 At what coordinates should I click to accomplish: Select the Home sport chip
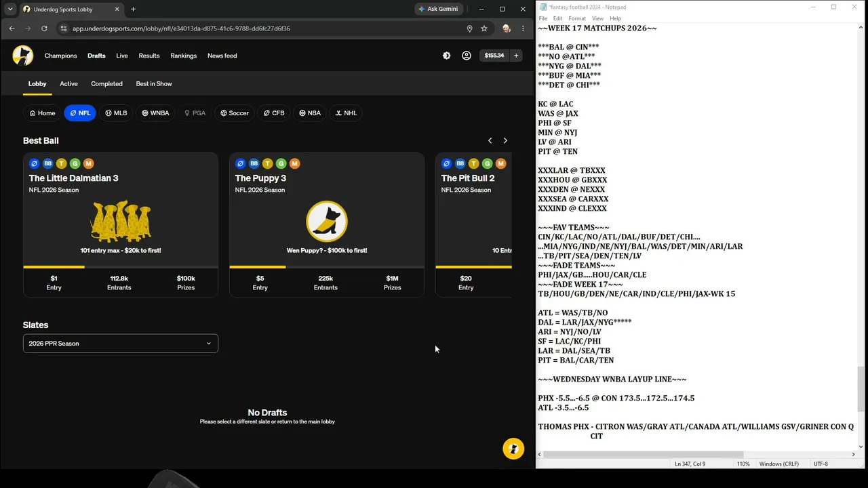(x=42, y=113)
